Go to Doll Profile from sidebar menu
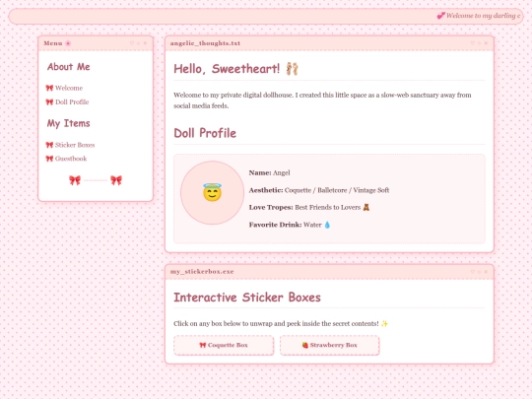The height and width of the screenshot is (399, 532). pyautogui.click(x=72, y=101)
